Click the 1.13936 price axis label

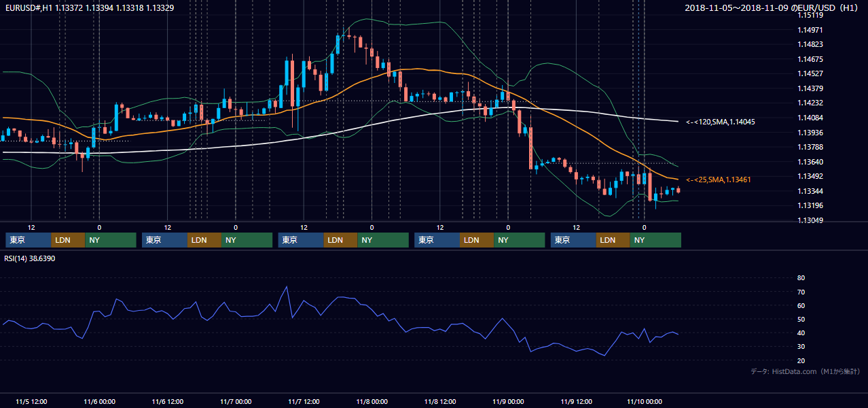coord(810,133)
